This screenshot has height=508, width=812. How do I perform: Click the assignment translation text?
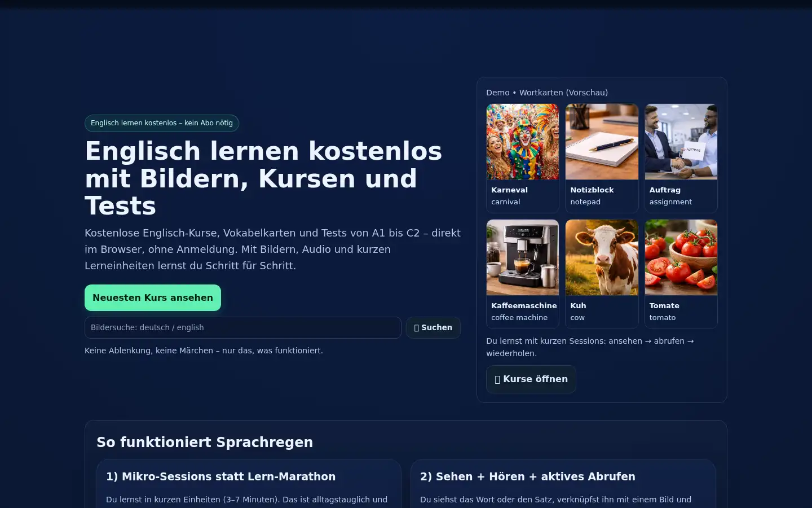pyautogui.click(x=670, y=202)
